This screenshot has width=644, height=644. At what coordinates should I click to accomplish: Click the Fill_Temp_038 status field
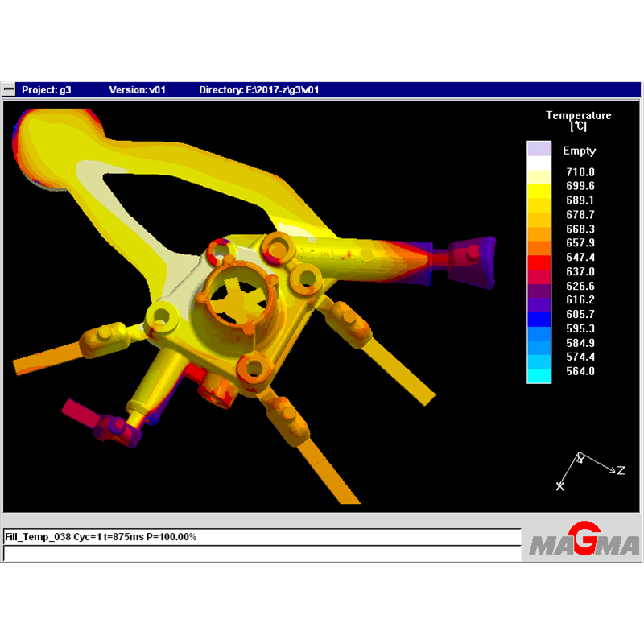[262, 537]
